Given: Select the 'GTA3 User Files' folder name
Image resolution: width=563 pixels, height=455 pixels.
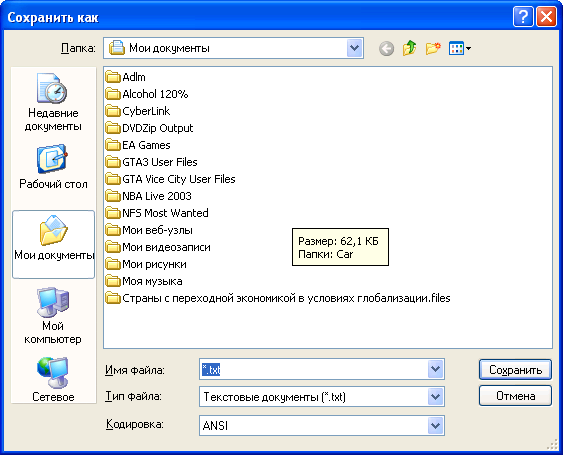Looking at the screenshot, I should pyautogui.click(x=160, y=162).
